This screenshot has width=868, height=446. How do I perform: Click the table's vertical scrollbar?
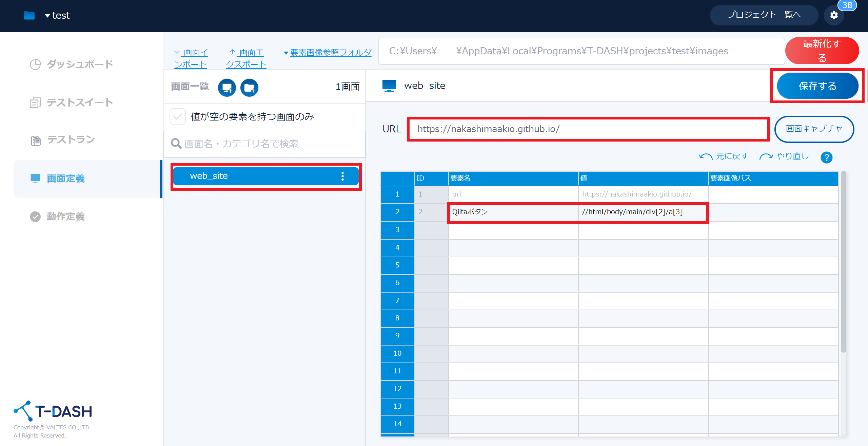pyautogui.click(x=843, y=261)
